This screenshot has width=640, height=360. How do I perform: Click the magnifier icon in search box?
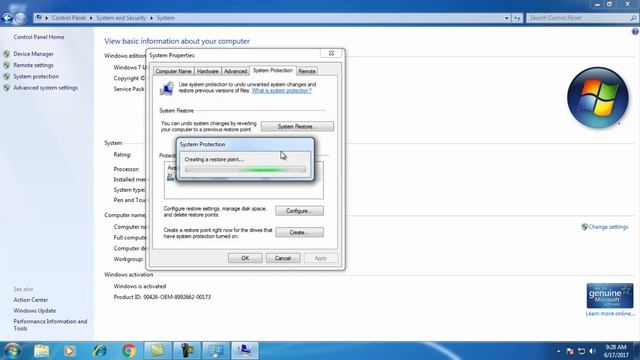tap(633, 18)
